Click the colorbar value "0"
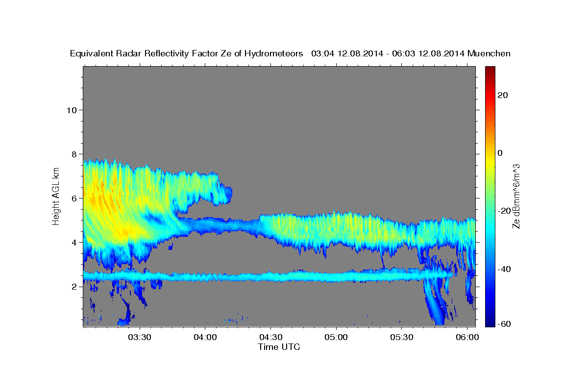Screen dimensions: 588x392 pyautogui.click(x=500, y=153)
